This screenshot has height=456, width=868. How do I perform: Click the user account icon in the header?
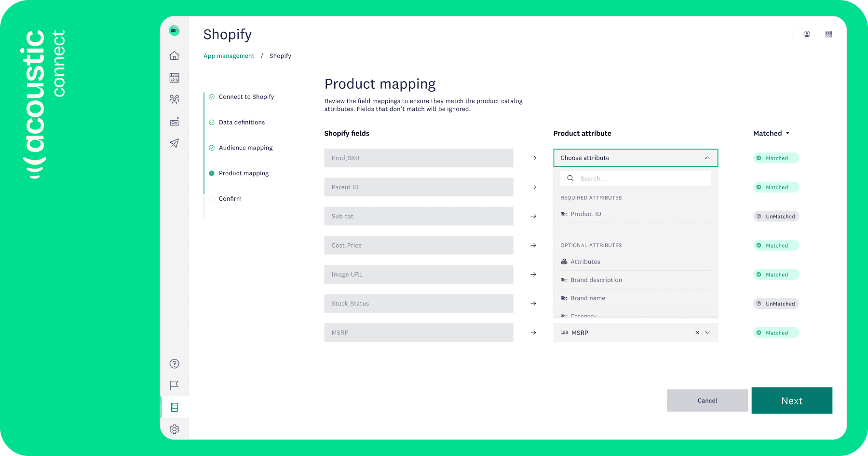[807, 34]
